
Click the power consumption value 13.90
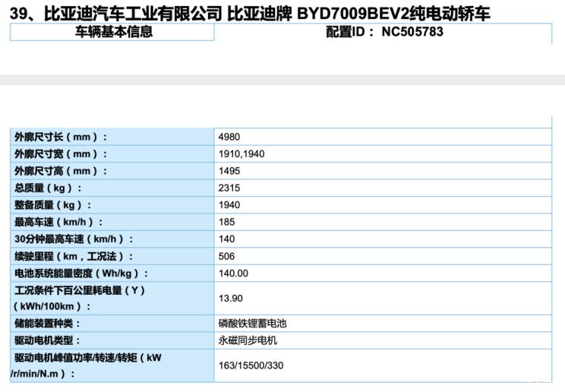click(231, 298)
